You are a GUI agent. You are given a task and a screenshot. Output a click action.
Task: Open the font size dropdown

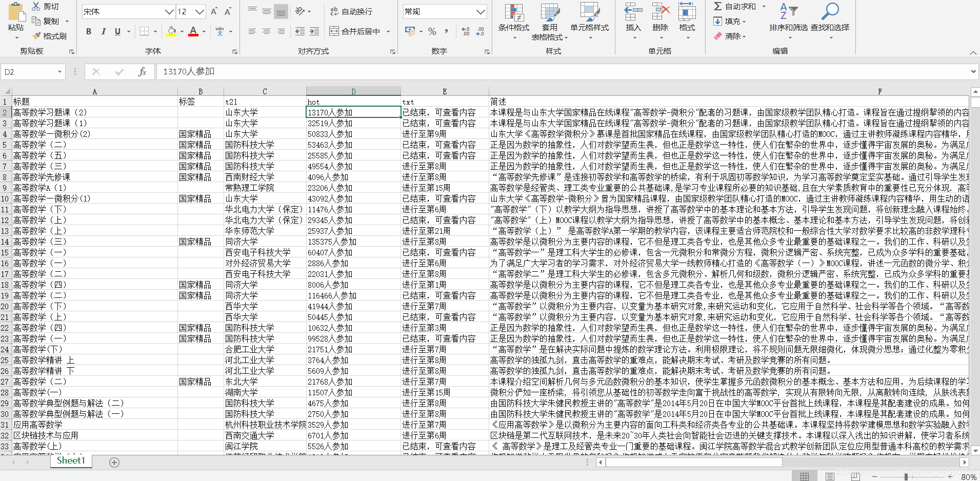(200, 11)
